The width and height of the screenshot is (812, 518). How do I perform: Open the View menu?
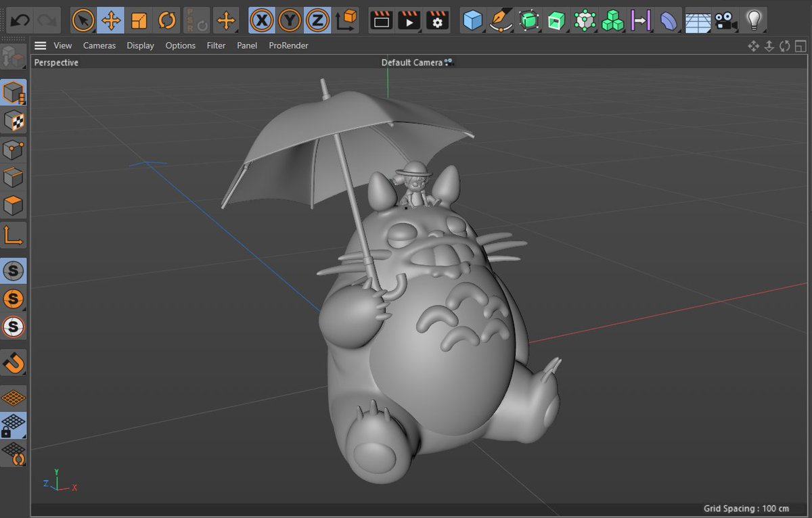tap(63, 45)
